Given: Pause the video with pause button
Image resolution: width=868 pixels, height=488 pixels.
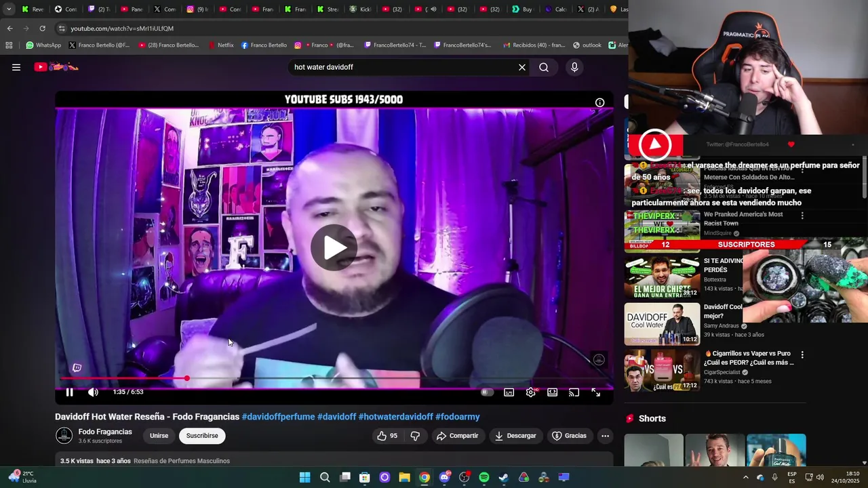Looking at the screenshot, I should 69,392.
